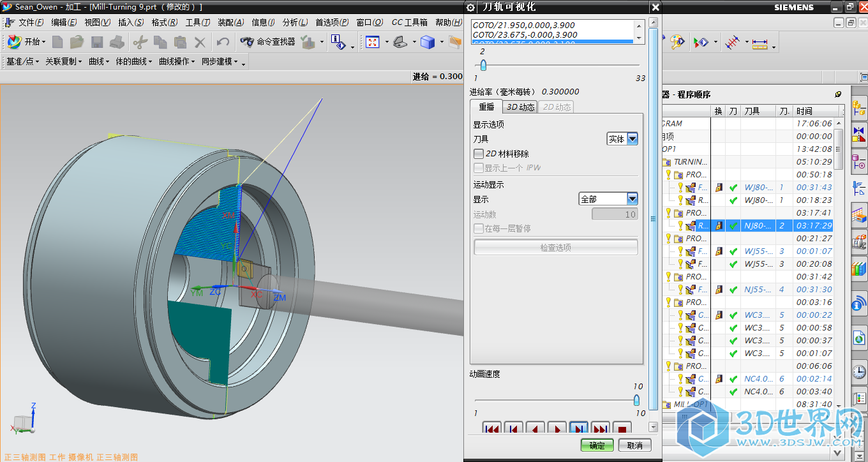Click the 取消 cancel button
The image size is (868, 462).
pos(635,445)
